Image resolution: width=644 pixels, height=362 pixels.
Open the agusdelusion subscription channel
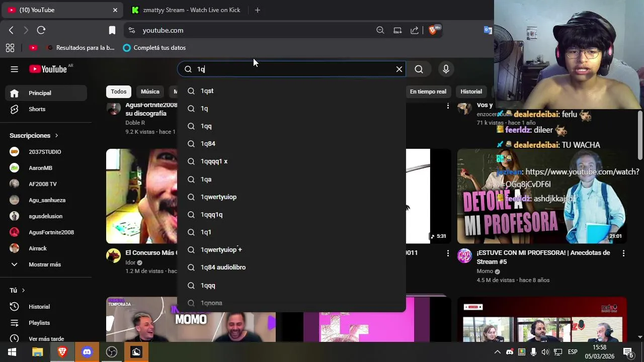click(x=46, y=216)
